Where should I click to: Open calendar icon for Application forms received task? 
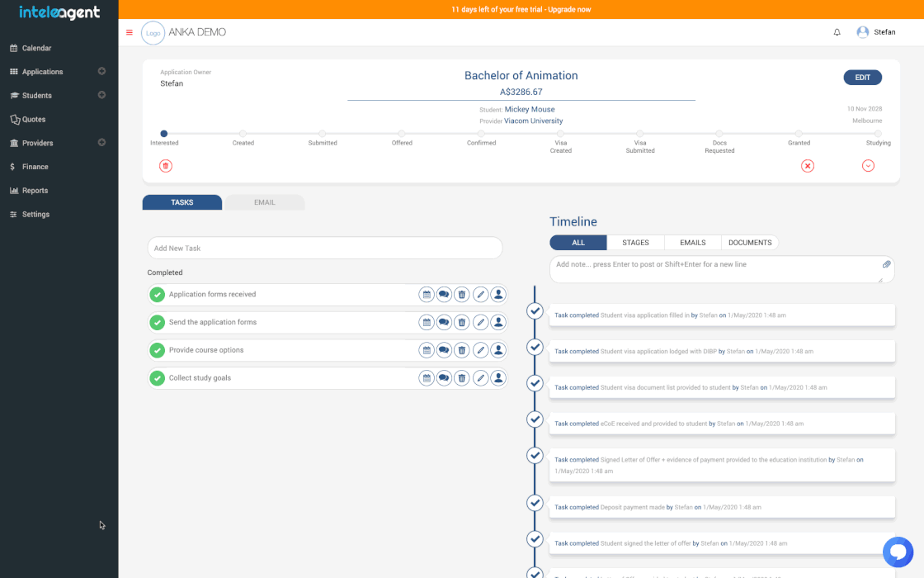tap(427, 295)
